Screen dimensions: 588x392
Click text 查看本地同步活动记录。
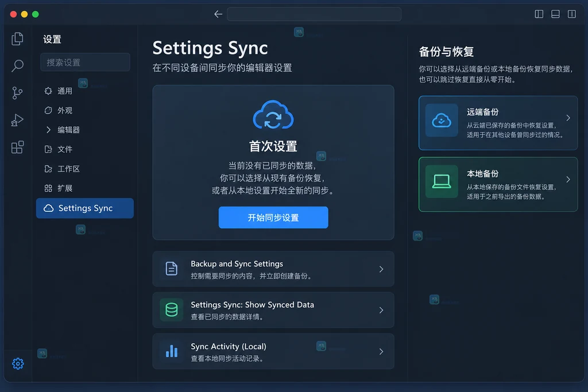tap(228, 359)
